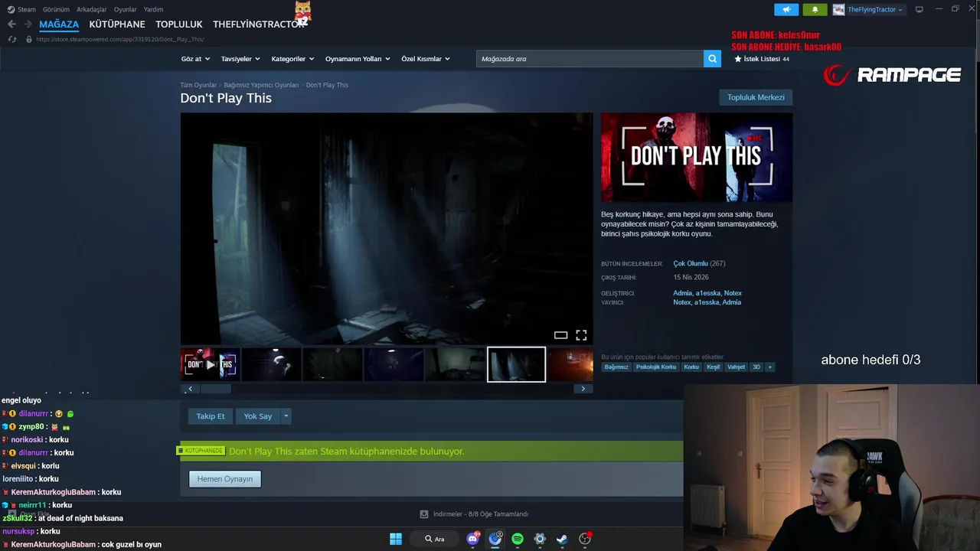The height and width of the screenshot is (551, 980).
Task: Open the Settings gear taskbar icon
Action: (x=540, y=539)
